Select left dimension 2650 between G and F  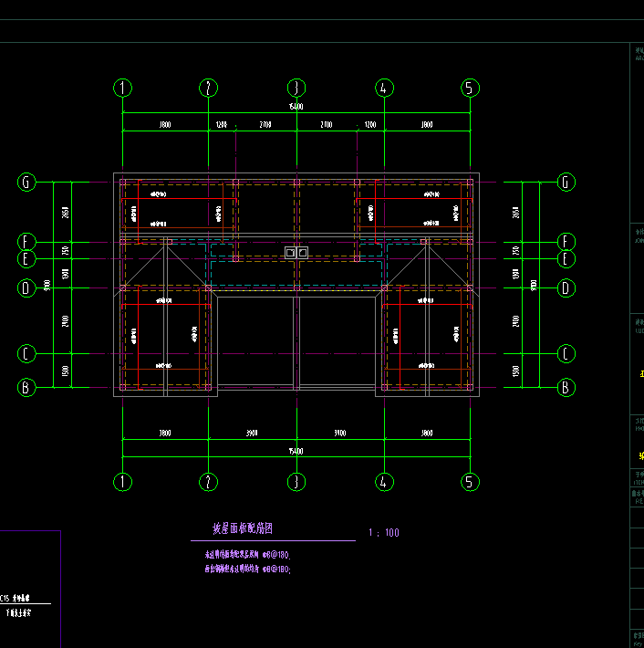[65, 213]
